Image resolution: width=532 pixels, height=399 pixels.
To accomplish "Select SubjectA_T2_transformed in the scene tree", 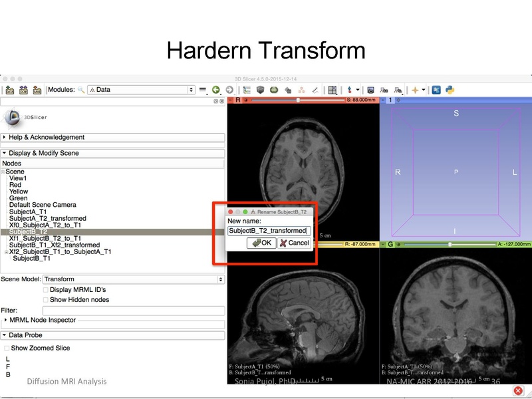I will click(x=47, y=218).
